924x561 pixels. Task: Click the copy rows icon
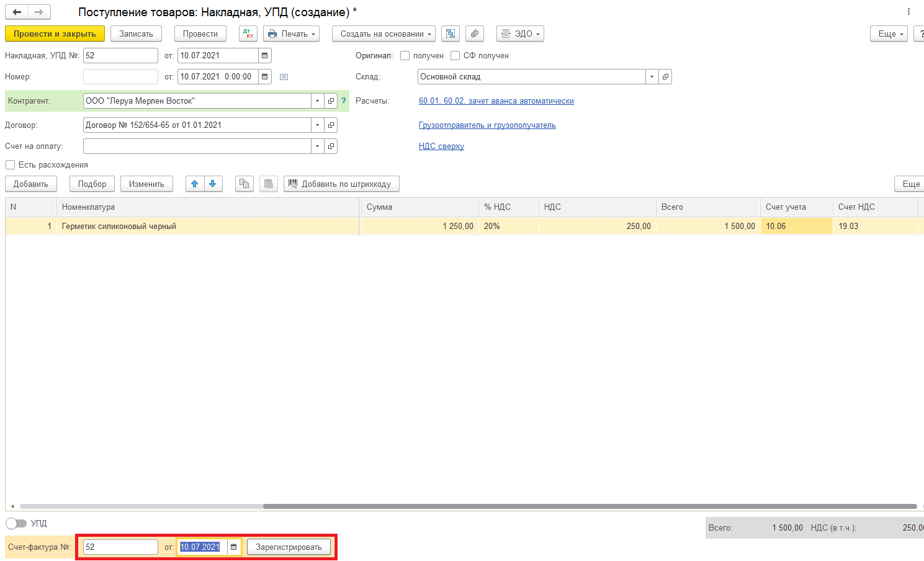(x=244, y=184)
